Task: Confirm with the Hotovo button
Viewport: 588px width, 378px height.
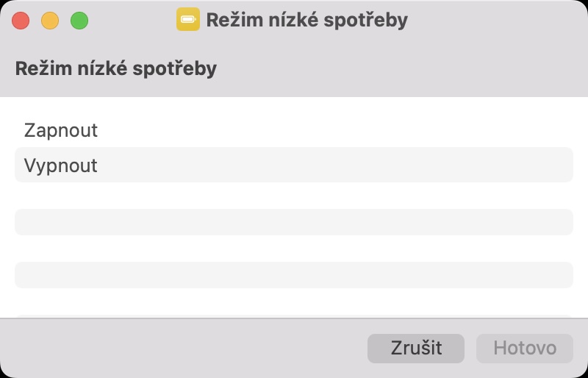Action: pyautogui.click(x=524, y=348)
